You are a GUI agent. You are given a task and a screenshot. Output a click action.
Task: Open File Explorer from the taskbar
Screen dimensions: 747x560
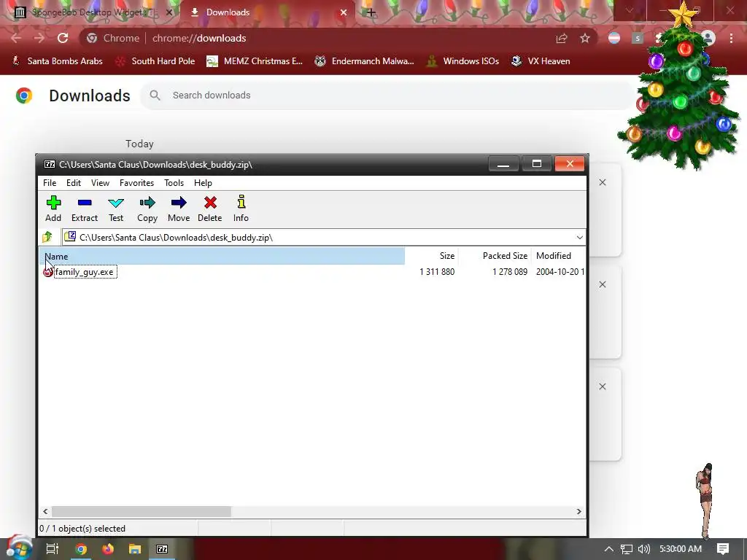click(x=135, y=549)
